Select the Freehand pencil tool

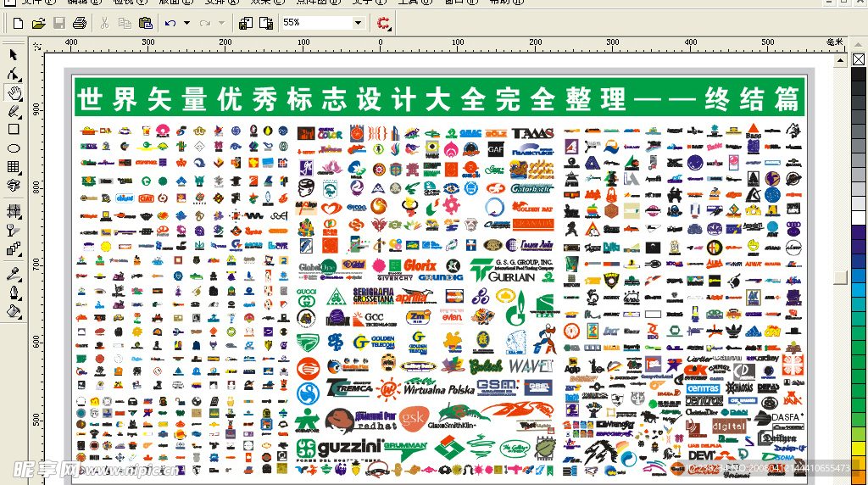[x=14, y=111]
